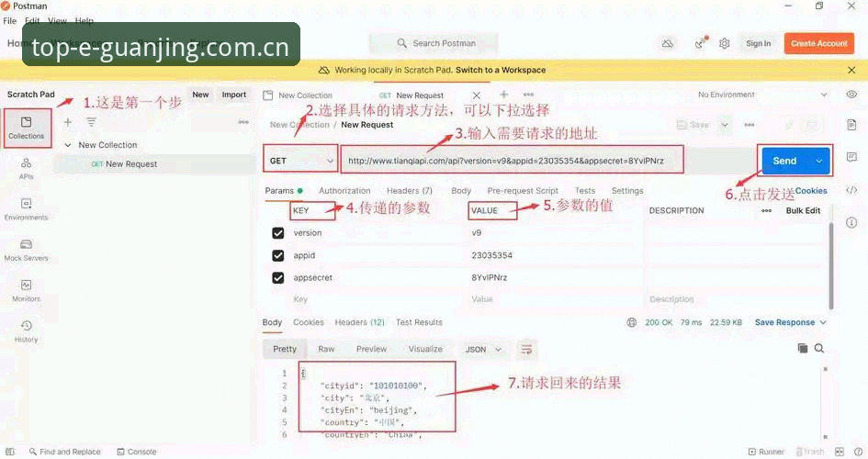
Task: Open the GET method dropdown
Action: click(x=300, y=161)
